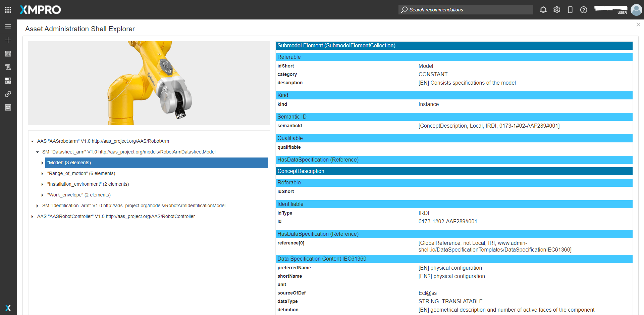Collapse the AAS "AASrobotarm" tree node
This screenshot has width=644, height=315.
[33, 141]
